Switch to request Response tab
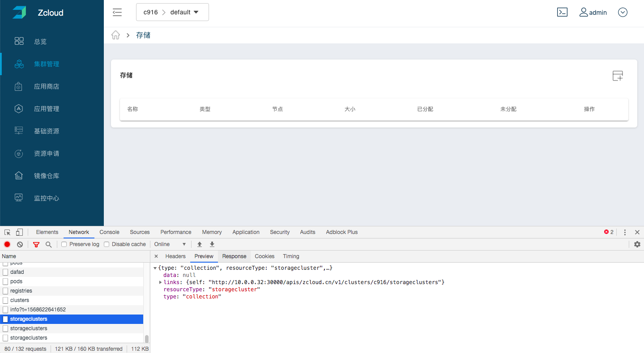Image resolution: width=644 pixels, height=353 pixels. (x=234, y=256)
